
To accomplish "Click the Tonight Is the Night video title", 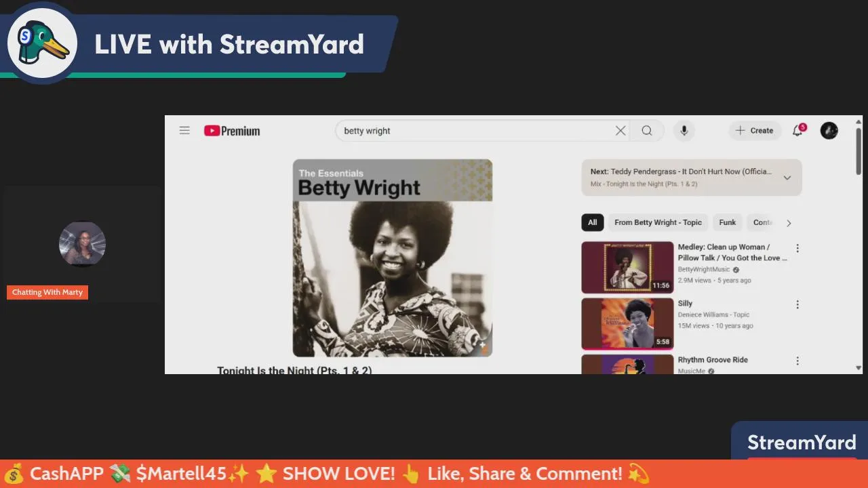I will pyautogui.click(x=294, y=369).
